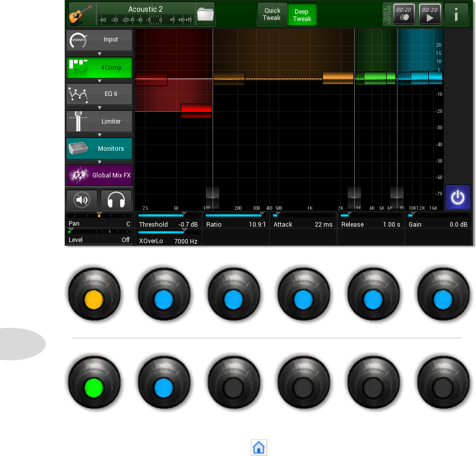Image resolution: width=476 pixels, height=456 pixels.
Task: Open the preset folder browser
Action: [x=205, y=14]
